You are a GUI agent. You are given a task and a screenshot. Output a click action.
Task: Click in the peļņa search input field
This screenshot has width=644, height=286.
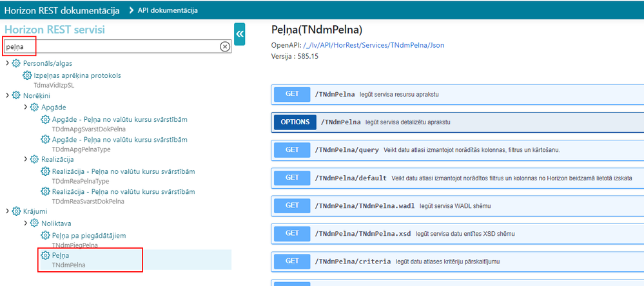[x=112, y=47]
